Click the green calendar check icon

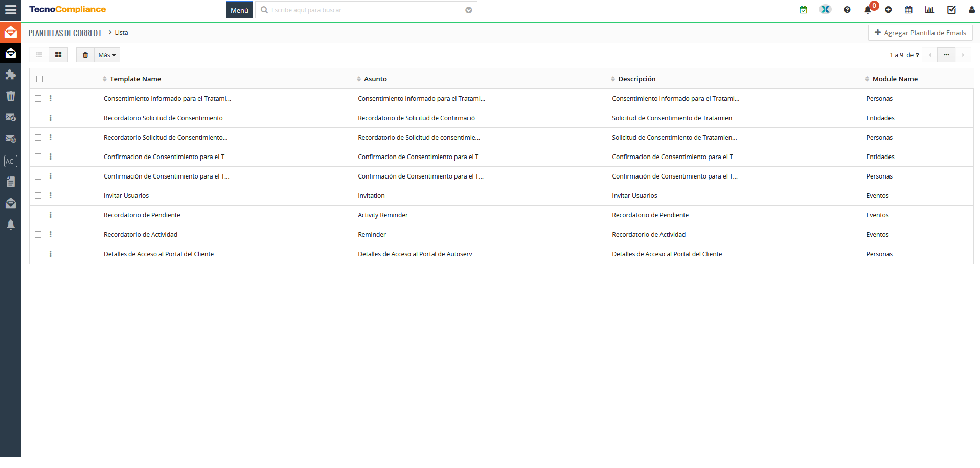click(x=804, y=10)
